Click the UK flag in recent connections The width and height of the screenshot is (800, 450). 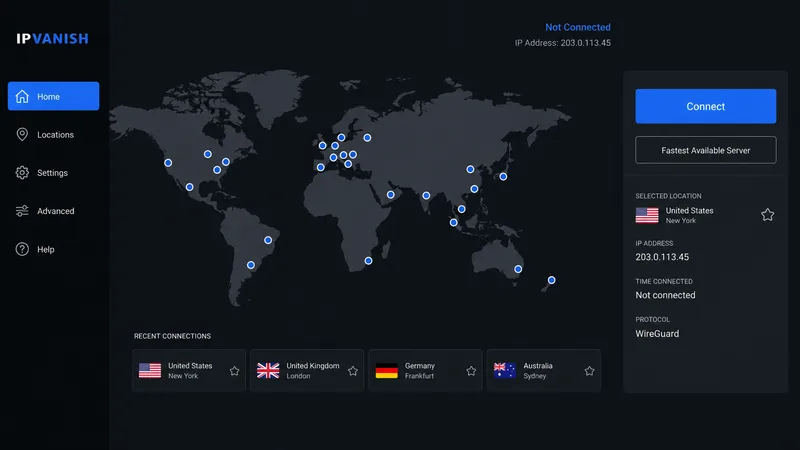coord(268,370)
